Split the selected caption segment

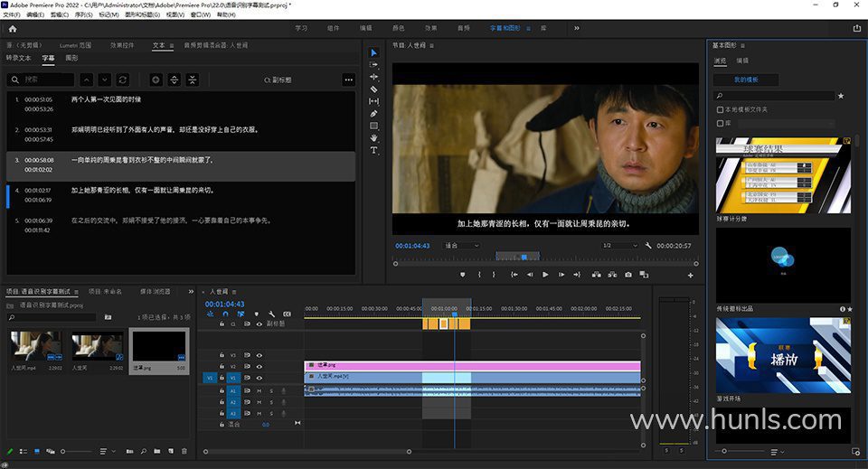[x=174, y=80]
